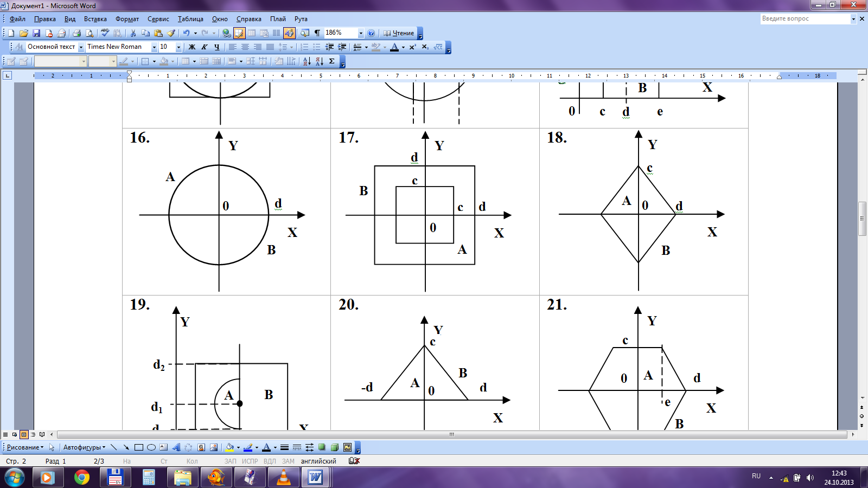Click the Format Painter brush icon
Screen dimensions: 868x488
coord(171,33)
